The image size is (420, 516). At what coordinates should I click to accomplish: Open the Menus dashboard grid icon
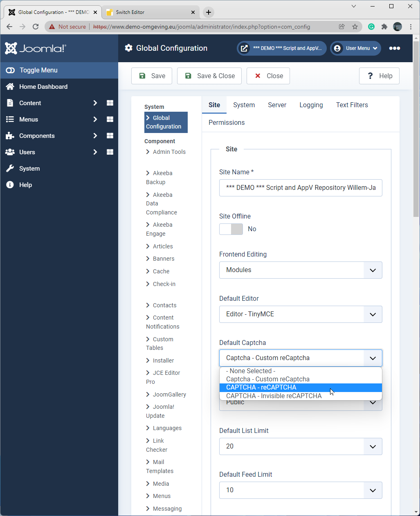110,119
